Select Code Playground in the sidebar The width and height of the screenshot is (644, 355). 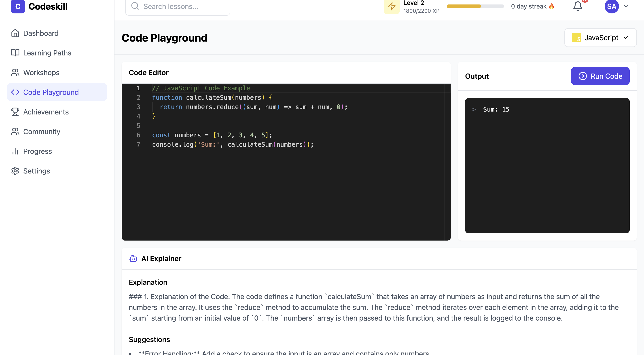pyautogui.click(x=51, y=92)
